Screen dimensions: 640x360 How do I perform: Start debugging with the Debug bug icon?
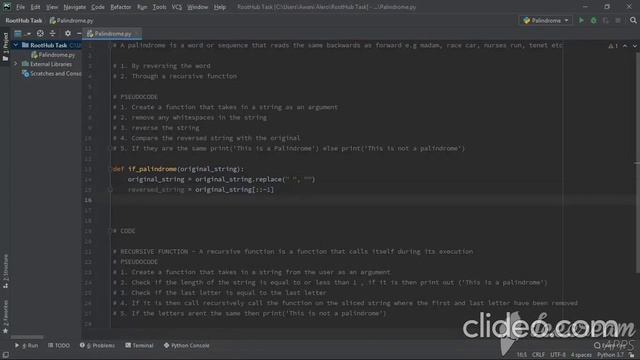pos(593,20)
